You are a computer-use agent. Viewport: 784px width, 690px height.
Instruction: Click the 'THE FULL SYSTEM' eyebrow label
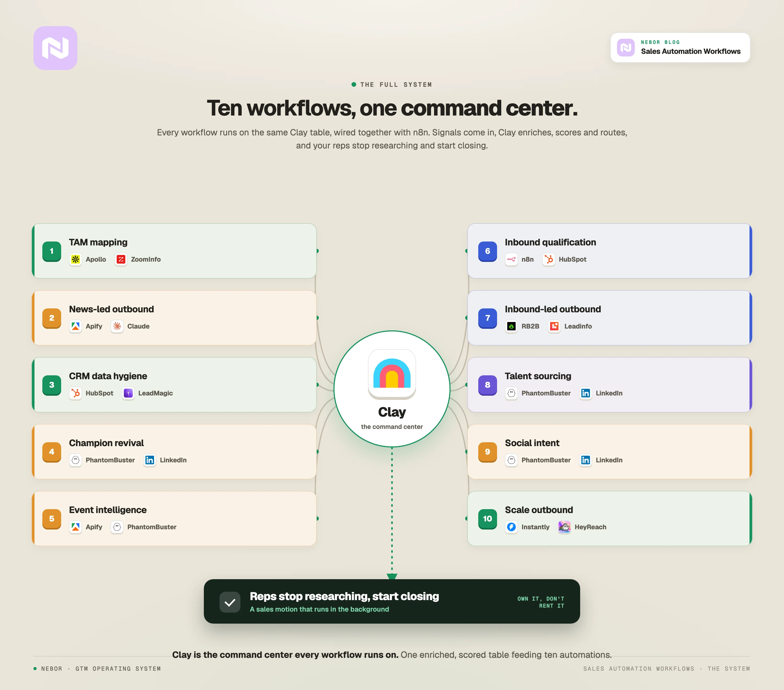pos(396,85)
